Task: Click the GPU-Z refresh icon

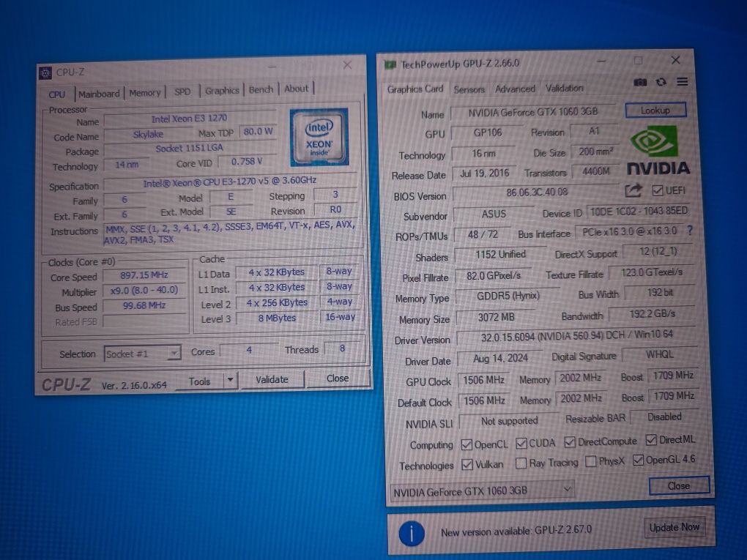Action: [661, 82]
